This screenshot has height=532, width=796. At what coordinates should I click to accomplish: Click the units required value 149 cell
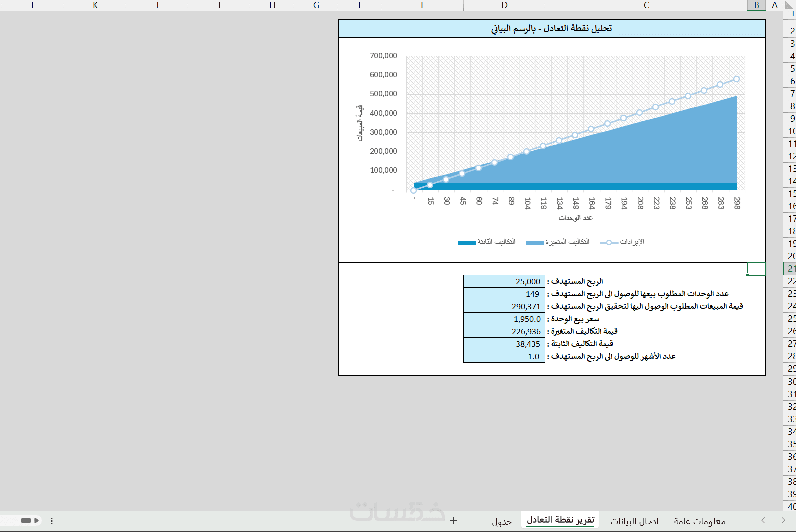pos(504,294)
